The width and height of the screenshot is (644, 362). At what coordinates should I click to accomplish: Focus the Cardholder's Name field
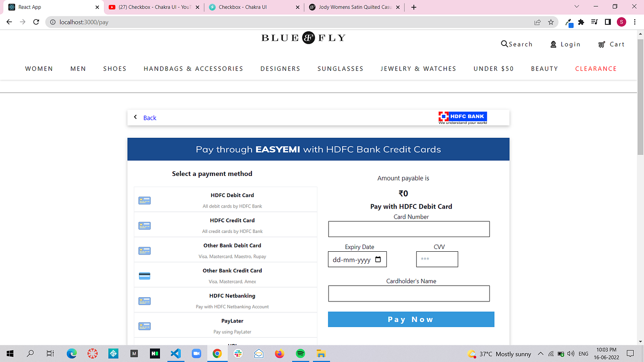pyautogui.click(x=409, y=294)
